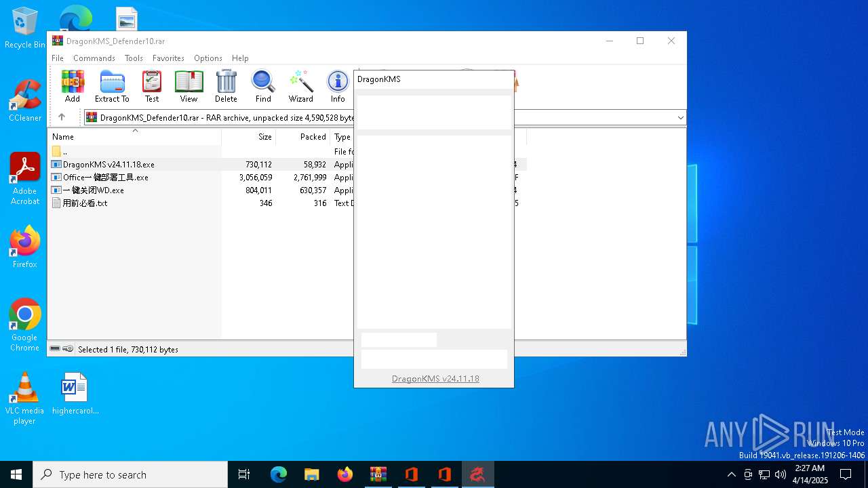Click 'Selected 1 file, 730,112 bytes' status text
Screen dimensions: 868x488
[x=128, y=350]
